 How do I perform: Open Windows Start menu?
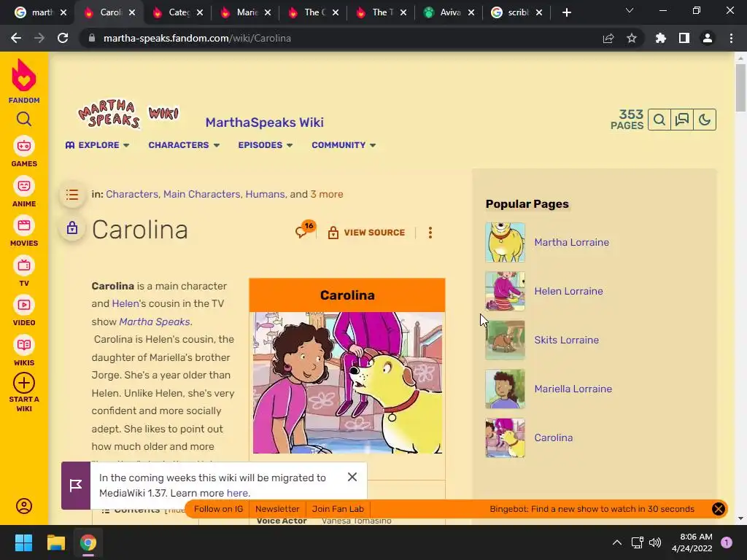pos(23,542)
